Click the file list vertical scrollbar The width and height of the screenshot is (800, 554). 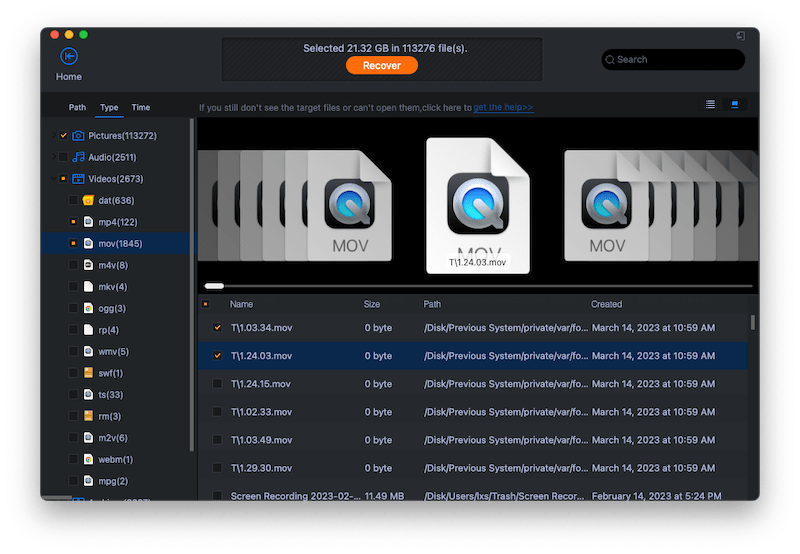753,322
